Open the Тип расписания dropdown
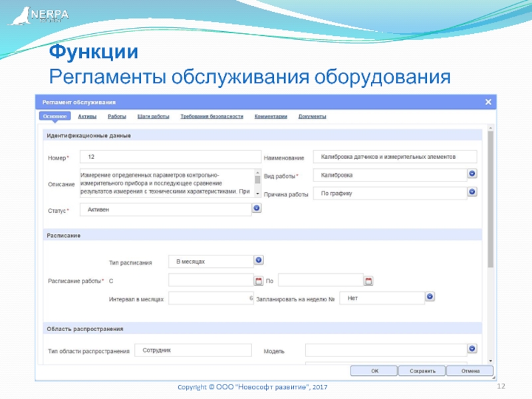Viewport: 532px width, 399px height. click(259, 261)
